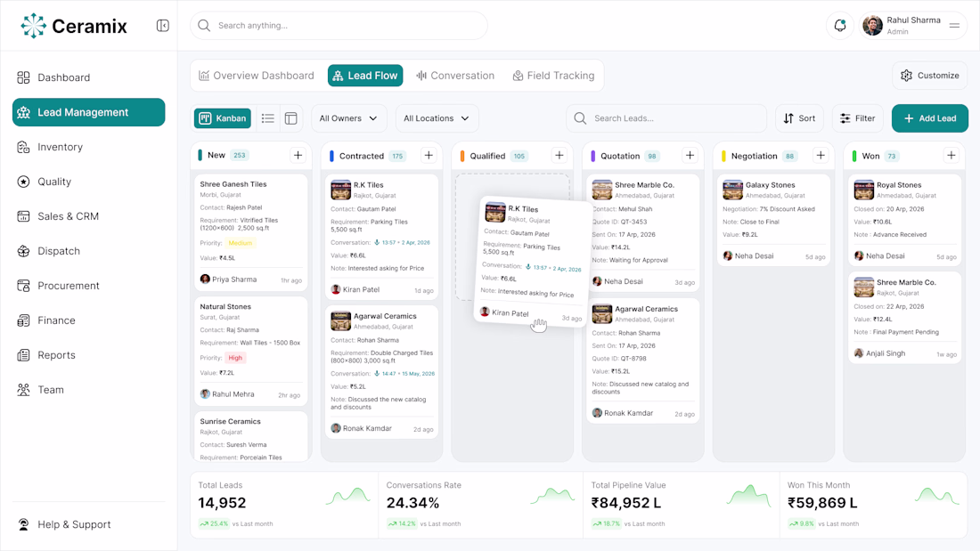Image resolution: width=980 pixels, height=551 pixels.
Task: Expand the All Owners dropdown
Action: tap(348, 118)
